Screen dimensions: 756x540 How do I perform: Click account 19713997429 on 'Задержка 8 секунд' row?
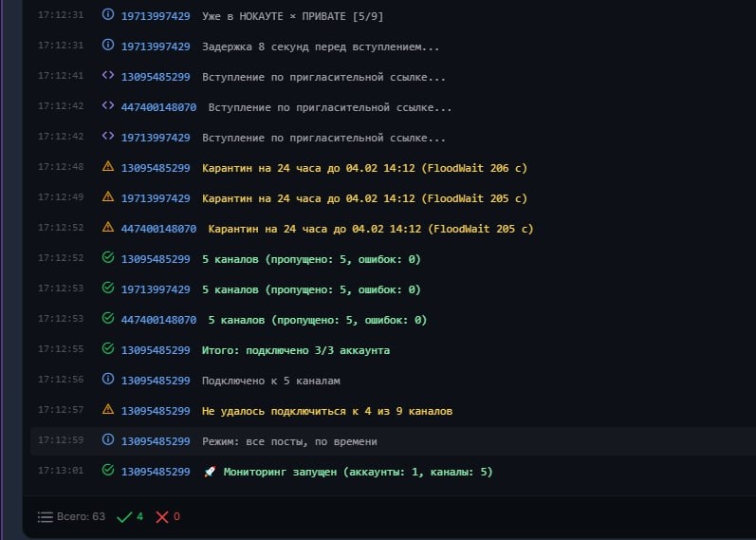[x=156, y=47]
